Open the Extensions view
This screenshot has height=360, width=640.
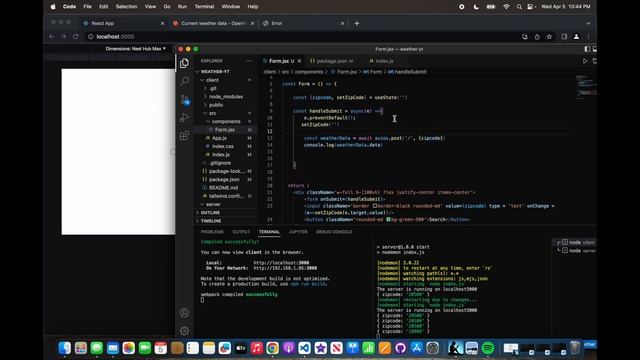pos(184,136)
